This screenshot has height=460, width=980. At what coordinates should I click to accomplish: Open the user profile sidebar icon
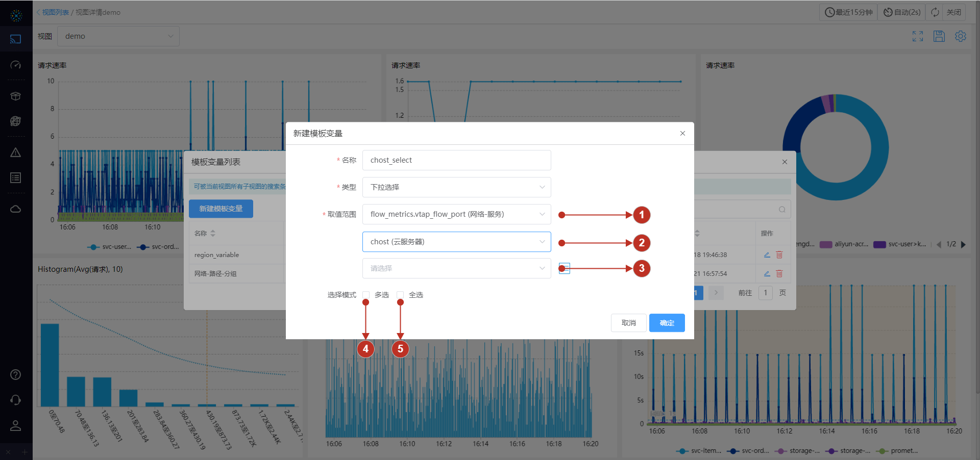point(16,426)
